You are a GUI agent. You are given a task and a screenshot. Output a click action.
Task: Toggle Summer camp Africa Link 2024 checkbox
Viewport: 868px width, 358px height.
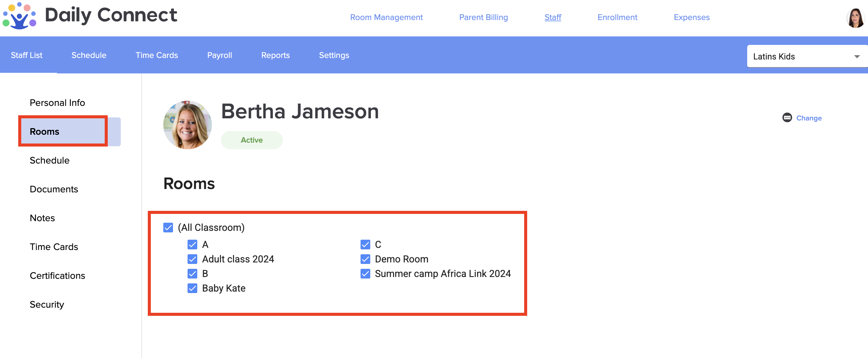365,274
